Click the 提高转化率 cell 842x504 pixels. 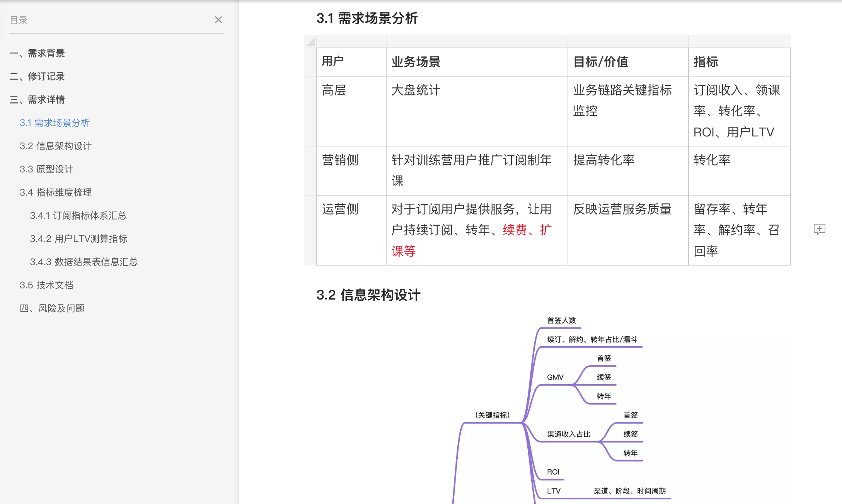[x=628, y=170]
